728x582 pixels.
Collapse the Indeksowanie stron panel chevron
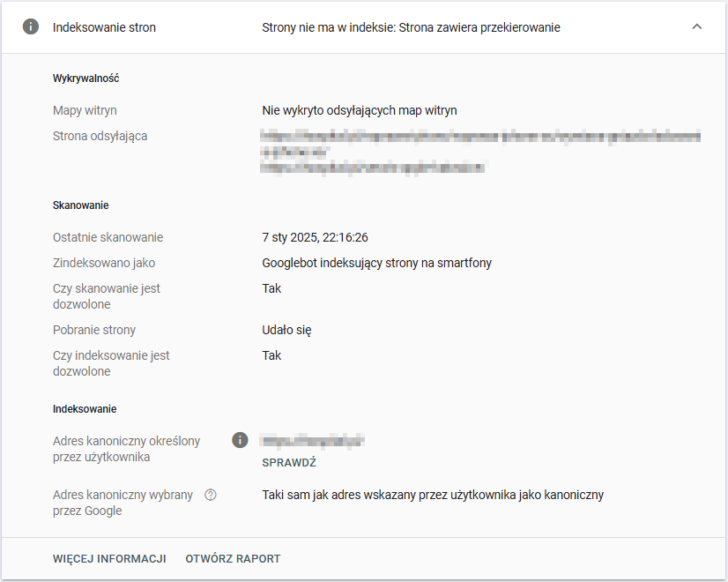tap(697, 27)
